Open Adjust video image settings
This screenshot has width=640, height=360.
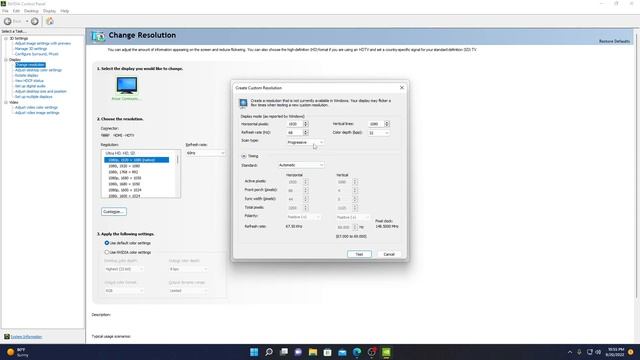coord(37,113)
